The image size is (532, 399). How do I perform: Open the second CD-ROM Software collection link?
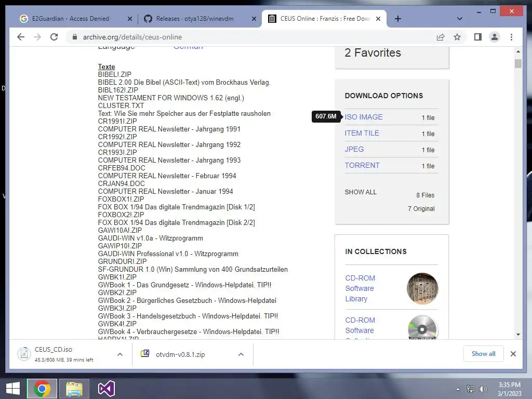tap(360, 325)
